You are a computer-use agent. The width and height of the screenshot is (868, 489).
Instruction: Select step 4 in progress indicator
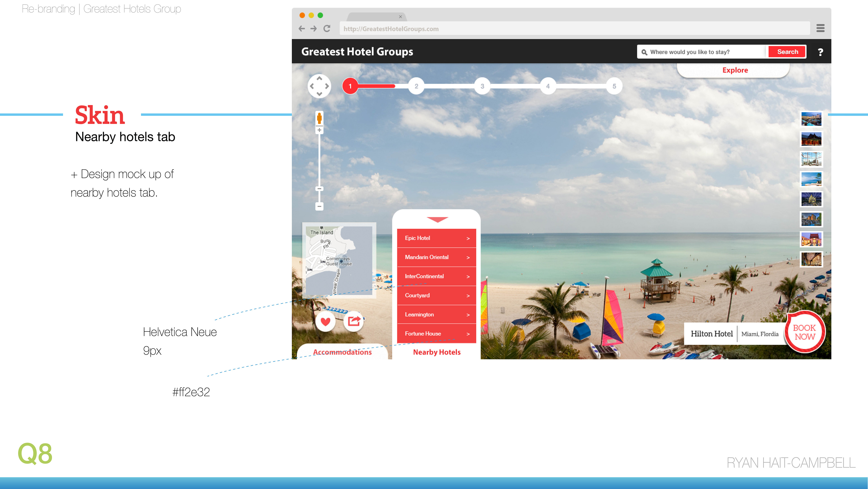[548, 86]
